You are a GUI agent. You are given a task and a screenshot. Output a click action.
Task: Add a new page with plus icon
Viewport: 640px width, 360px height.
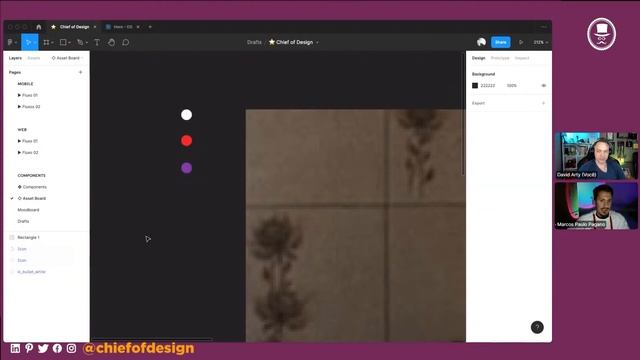tap(80, 72)
